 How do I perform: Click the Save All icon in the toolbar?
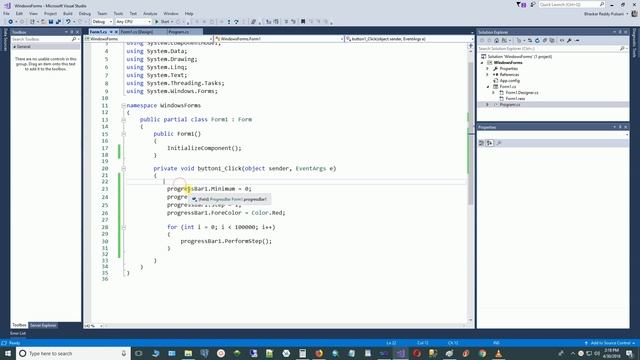tap(58, 22)
